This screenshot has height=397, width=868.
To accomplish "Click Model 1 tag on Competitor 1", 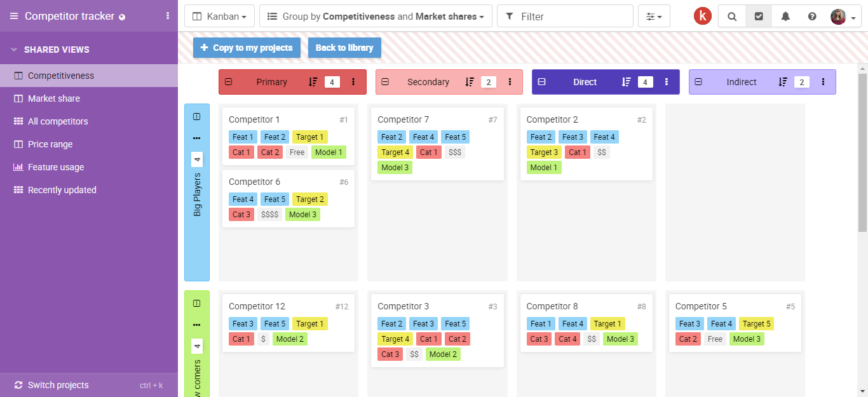I will (x=329, y=152).
